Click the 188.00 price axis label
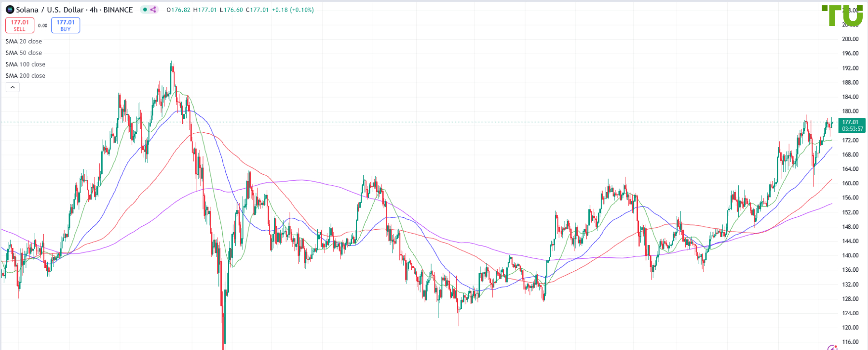The height and width of the screenshot is (350, 868). [850, 83]
